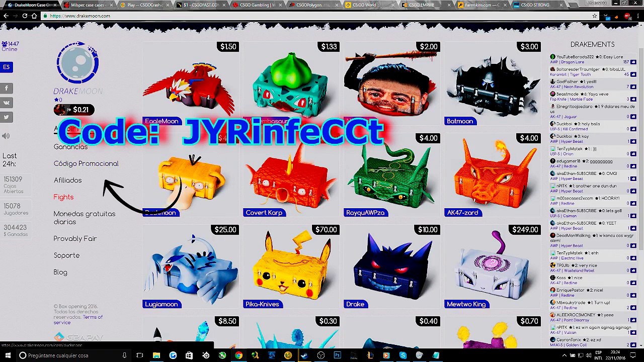Open Skype from the taskbar
Viewport: 644px width, 362px height.
point(403,355)
